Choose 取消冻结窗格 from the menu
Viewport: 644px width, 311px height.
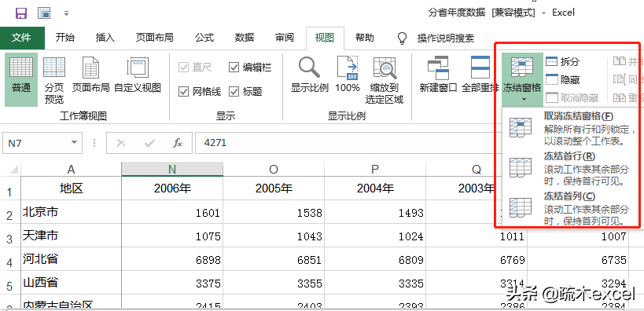coord(571,129)
